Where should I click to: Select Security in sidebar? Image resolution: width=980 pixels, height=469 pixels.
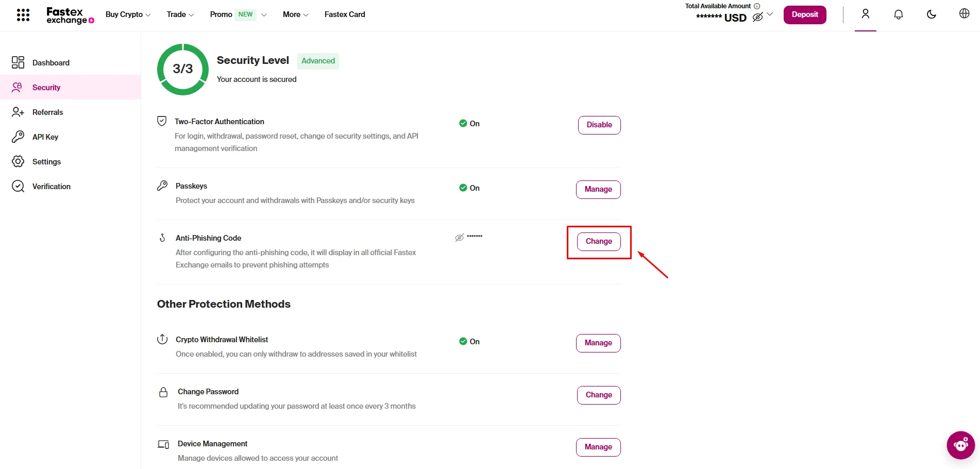(x=71, y=87)
